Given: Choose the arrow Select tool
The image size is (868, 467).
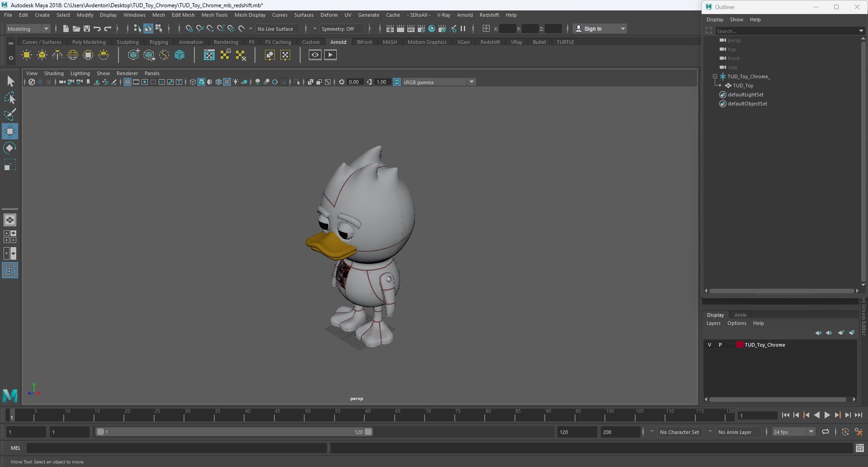Looking at the screenshot, I should [x=10, y=81].
